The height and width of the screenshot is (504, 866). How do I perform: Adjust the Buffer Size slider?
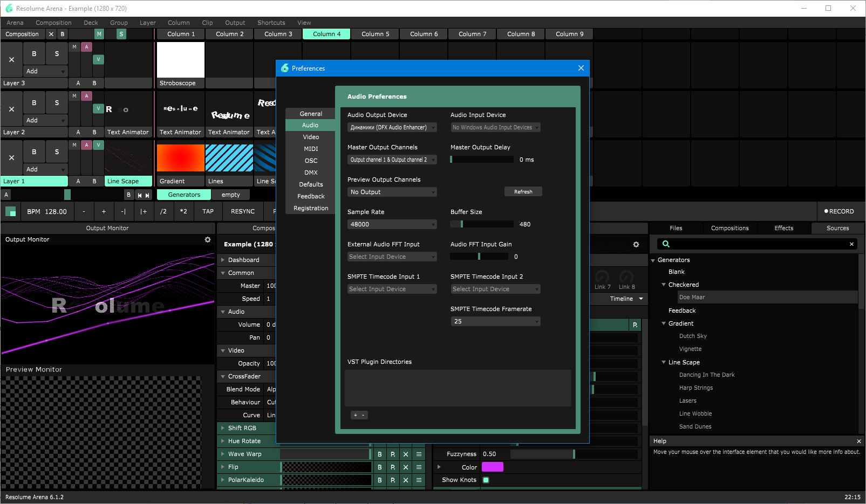[482, 225]
